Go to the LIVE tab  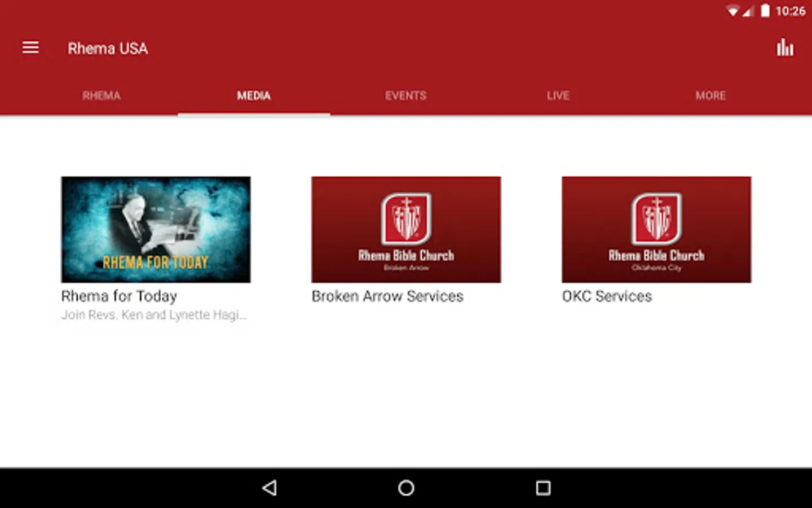coord(558,96)
